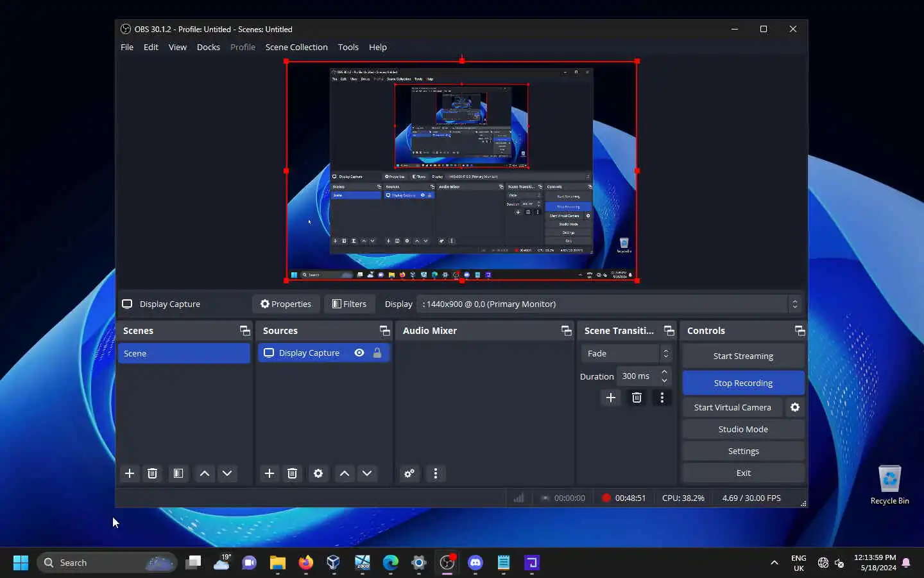Toggle Display Capture visibility eye
This screenshot has width=924, height=578.
tap(359, 353)
